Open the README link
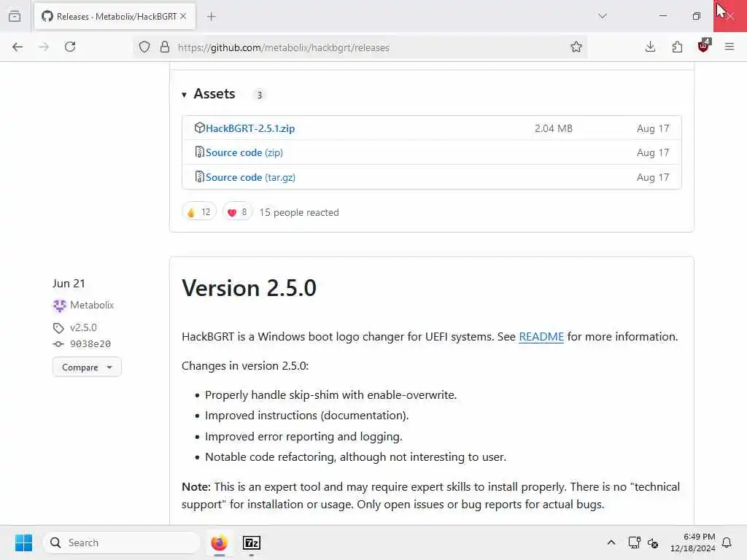Viewport: 747px width, 560px height. pyautogui.click(x=541, y=337)
